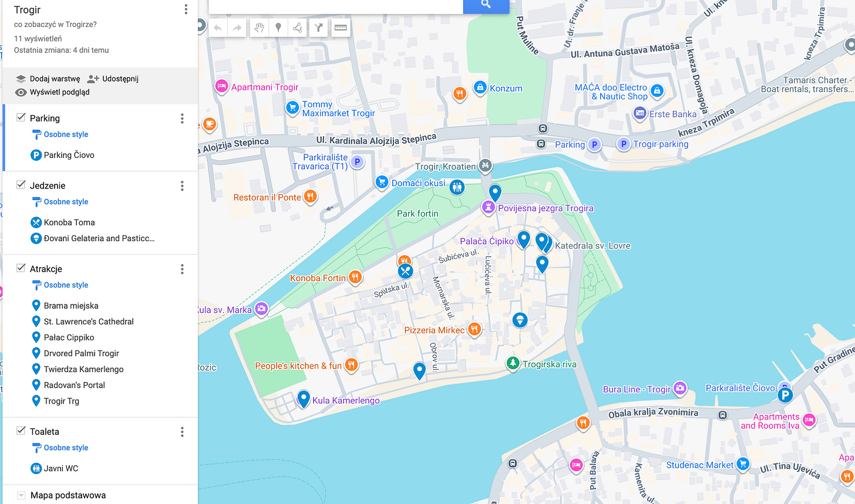Viewport: 855px width, 504px height.
Task: Click the green Trogirska riva tree icon
Action: [x=513, y=364]
